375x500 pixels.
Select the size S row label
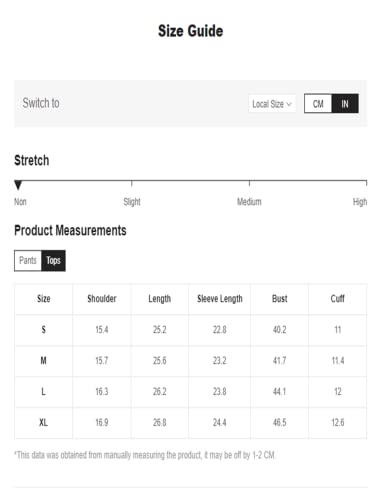[43, 330]
